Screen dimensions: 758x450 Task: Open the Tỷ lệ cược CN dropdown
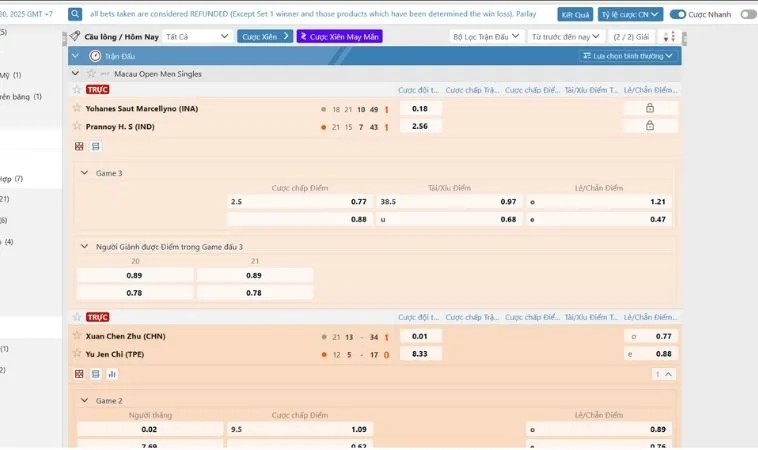pos(630,15)
